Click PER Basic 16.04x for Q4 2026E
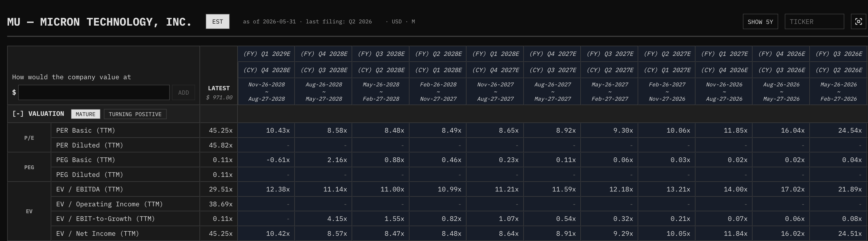This screenshot has width=868, height=241. click(781, 130)
